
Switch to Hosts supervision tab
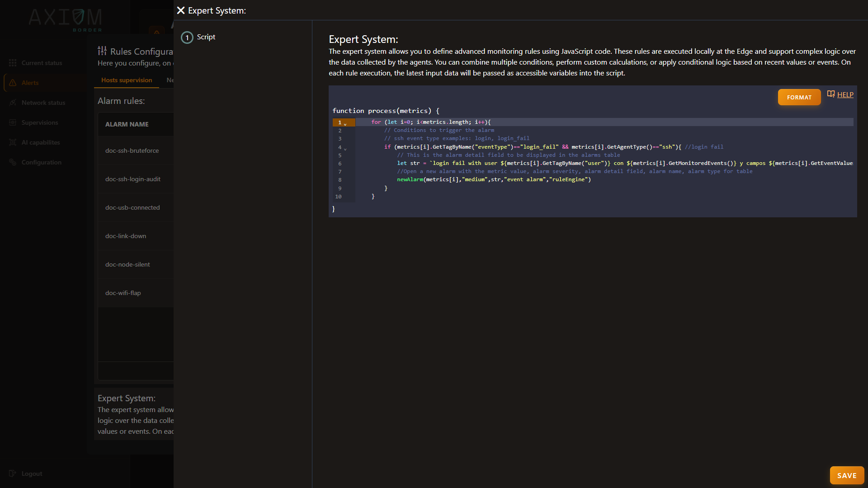click(127, 80)
